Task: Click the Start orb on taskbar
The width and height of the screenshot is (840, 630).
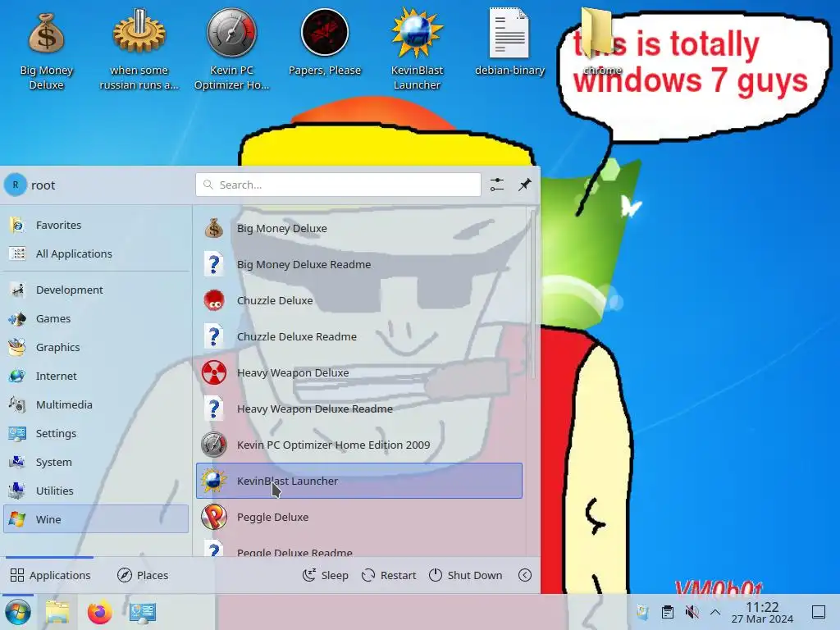Action: tap(18, 612)
